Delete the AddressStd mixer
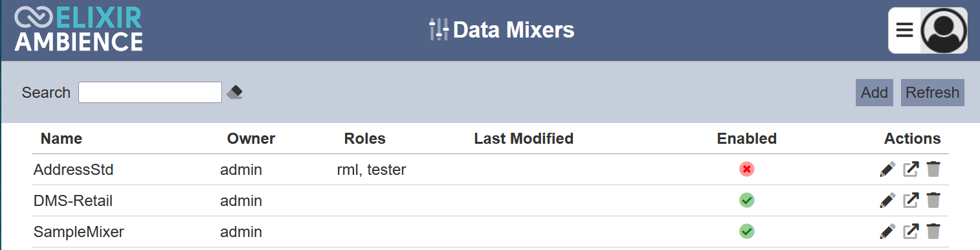This screenshot has width=980, height=250. click(x=933, y=170)
